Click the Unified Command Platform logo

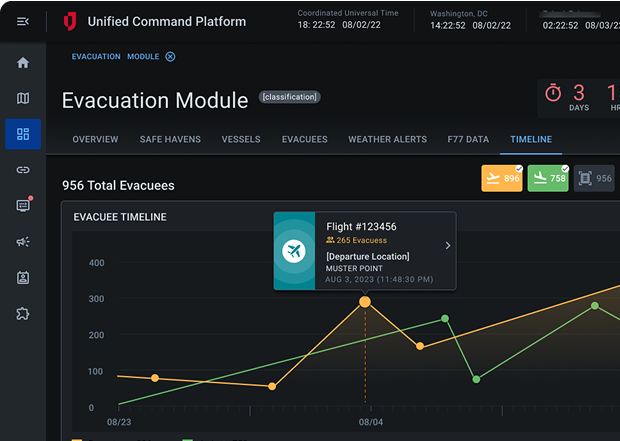(x=69, y=21)
